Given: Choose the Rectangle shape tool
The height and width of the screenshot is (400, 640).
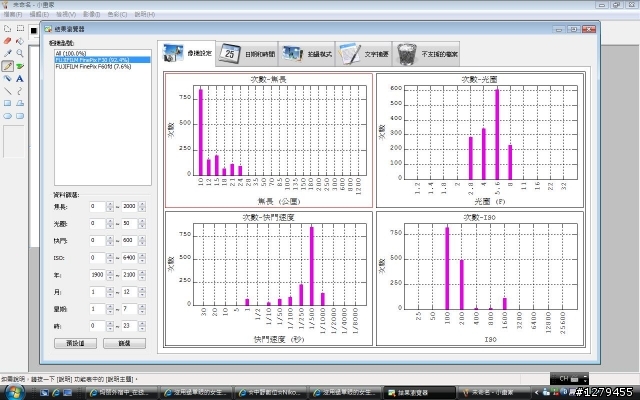Looking at the screenshot, I should pos(8,103).
